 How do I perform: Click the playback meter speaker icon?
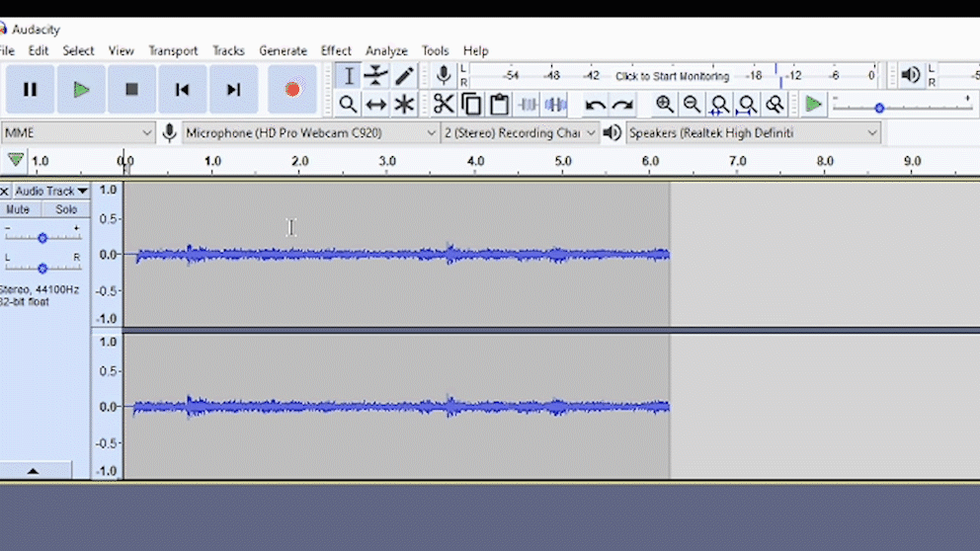(x=911, y=76)
